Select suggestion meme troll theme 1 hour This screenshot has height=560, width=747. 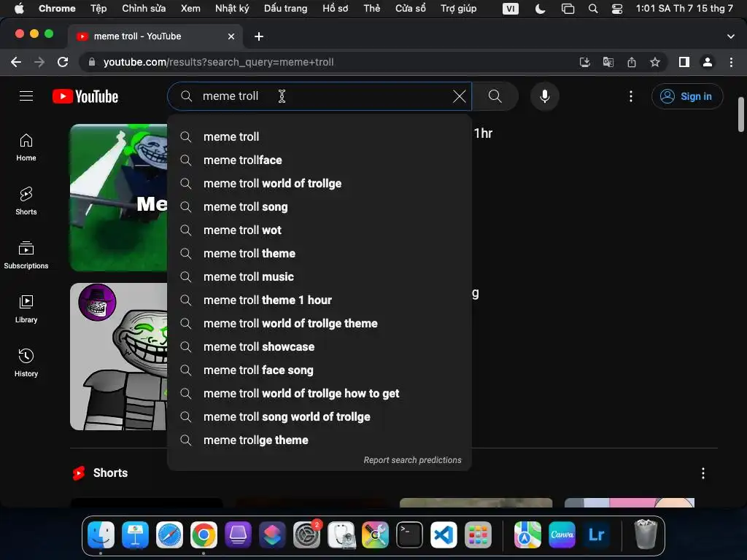tap(320, 300)
